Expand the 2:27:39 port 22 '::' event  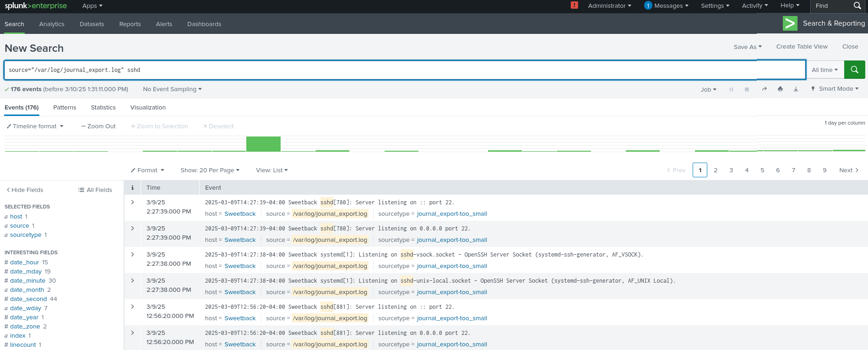point(132,202)
